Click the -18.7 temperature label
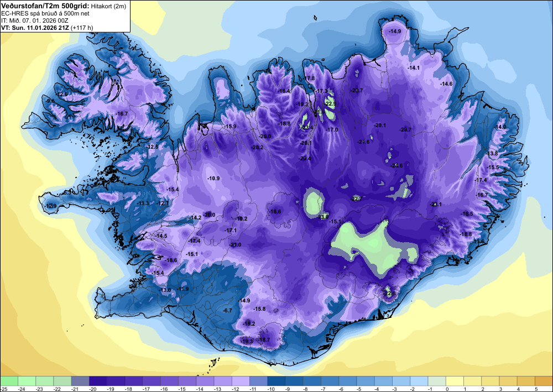This screenshot has height=392, width=553. pos(264,340)
